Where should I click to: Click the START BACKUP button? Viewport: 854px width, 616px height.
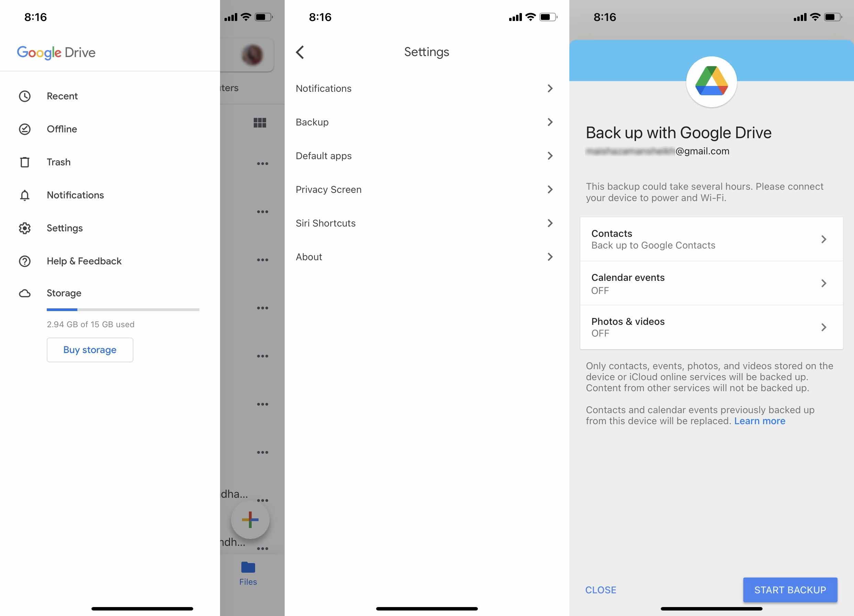[x=790, y=590]
